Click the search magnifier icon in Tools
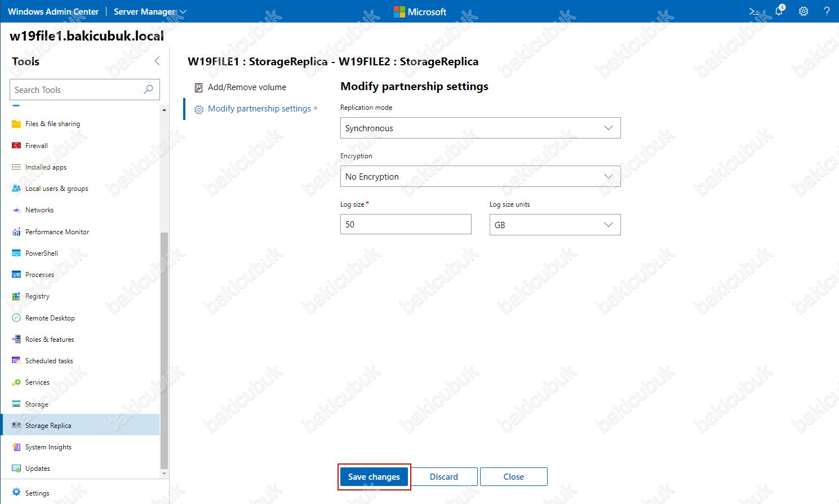 [x=148, y=90]
